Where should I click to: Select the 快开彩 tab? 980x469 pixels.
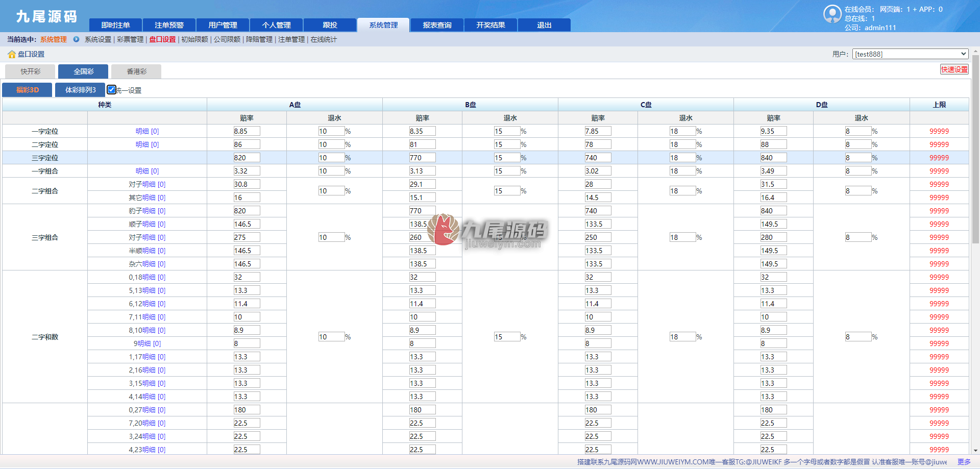(30, 71)
